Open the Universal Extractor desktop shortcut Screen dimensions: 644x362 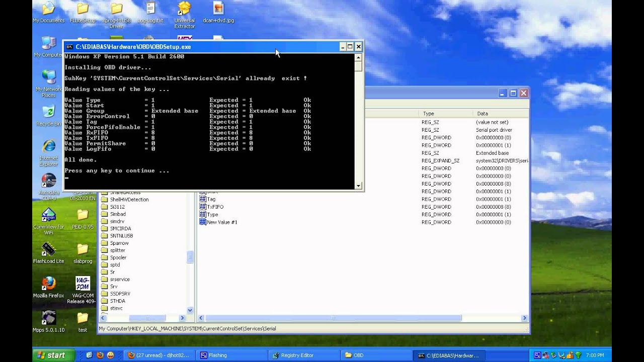[x=184, y=15]
